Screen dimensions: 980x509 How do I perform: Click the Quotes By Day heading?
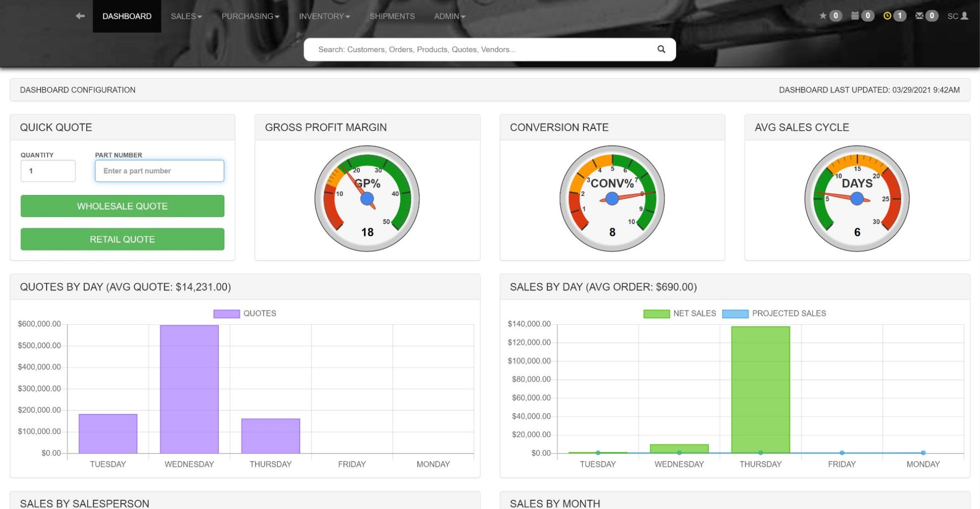tap(125, 287)
